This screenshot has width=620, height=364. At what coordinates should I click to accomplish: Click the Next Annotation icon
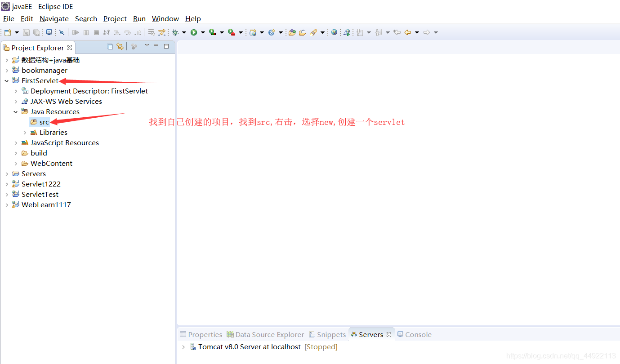360,32
